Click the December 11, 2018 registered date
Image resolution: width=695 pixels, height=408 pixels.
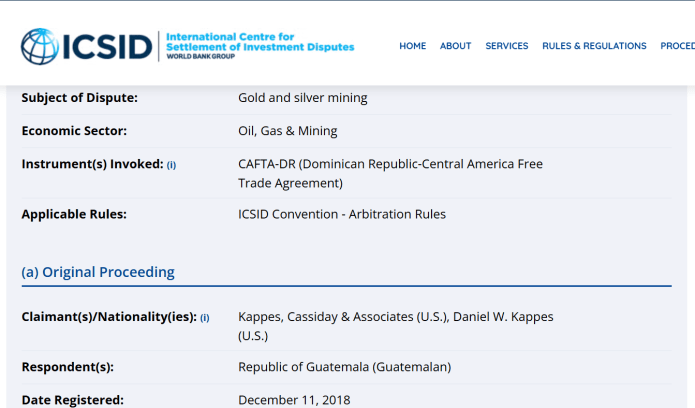click(294, 400)
